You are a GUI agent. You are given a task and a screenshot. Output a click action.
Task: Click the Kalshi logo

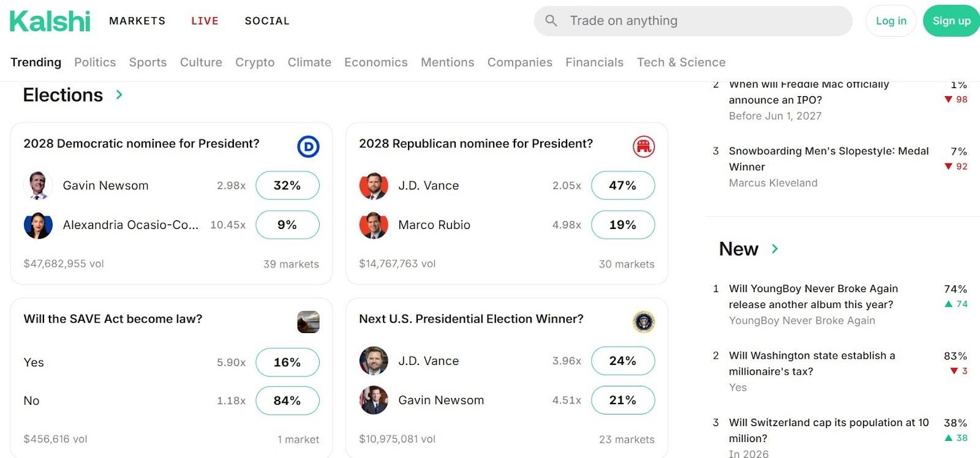click(x=50, y=21)
